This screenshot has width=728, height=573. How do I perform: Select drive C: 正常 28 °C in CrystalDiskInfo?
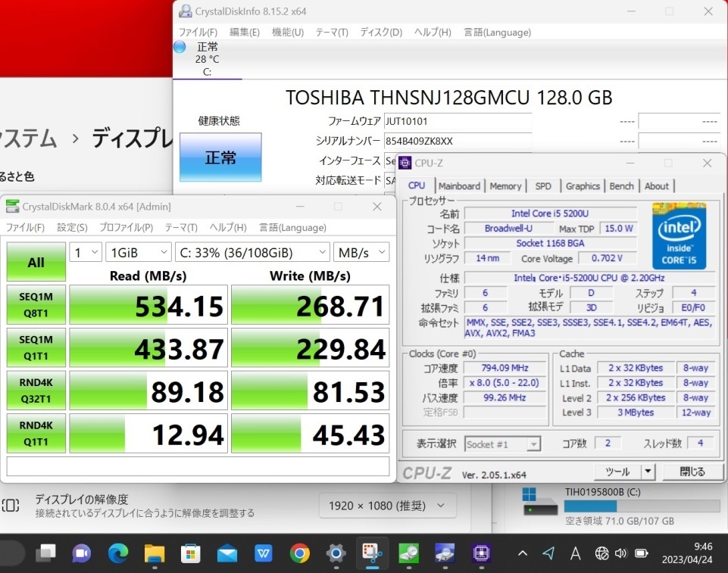tap(207, 59)
